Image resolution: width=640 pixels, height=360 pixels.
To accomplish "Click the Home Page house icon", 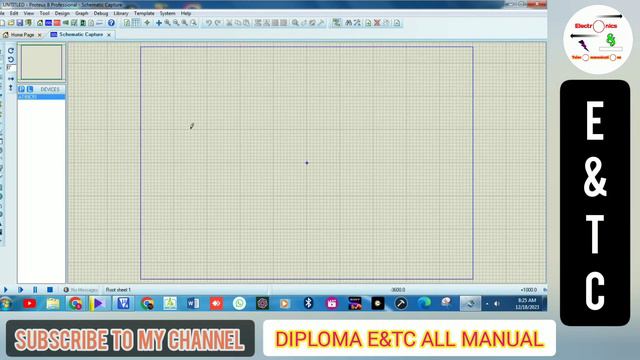I will [x=40, y=23].
